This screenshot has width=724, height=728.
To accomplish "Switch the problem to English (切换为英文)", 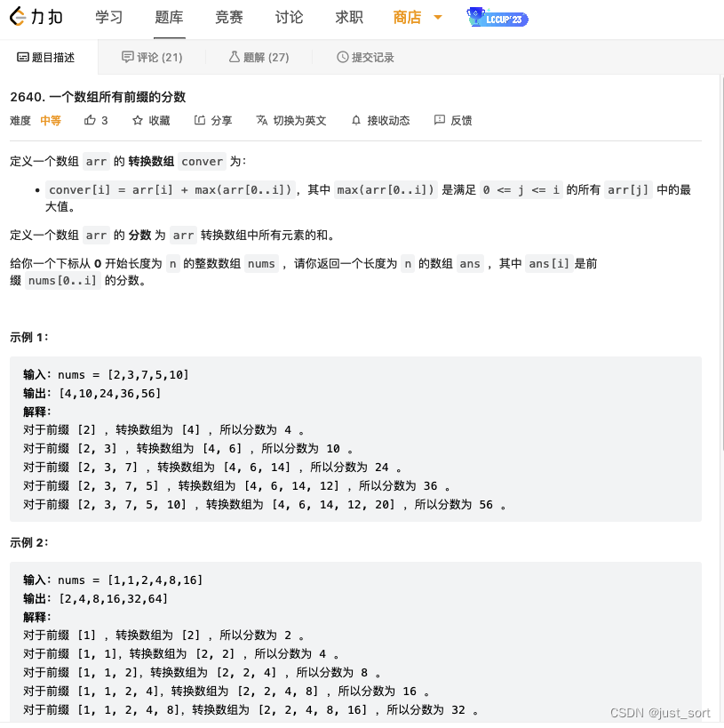I will [290, 120].
